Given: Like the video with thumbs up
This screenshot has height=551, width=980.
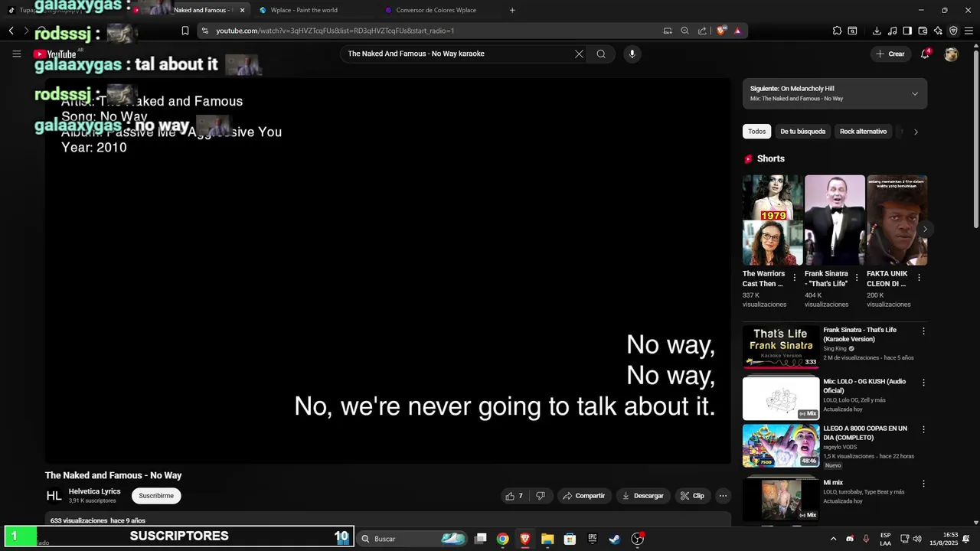Looking at the screenshot, I should pyautogui.click(x=514, y=496).
